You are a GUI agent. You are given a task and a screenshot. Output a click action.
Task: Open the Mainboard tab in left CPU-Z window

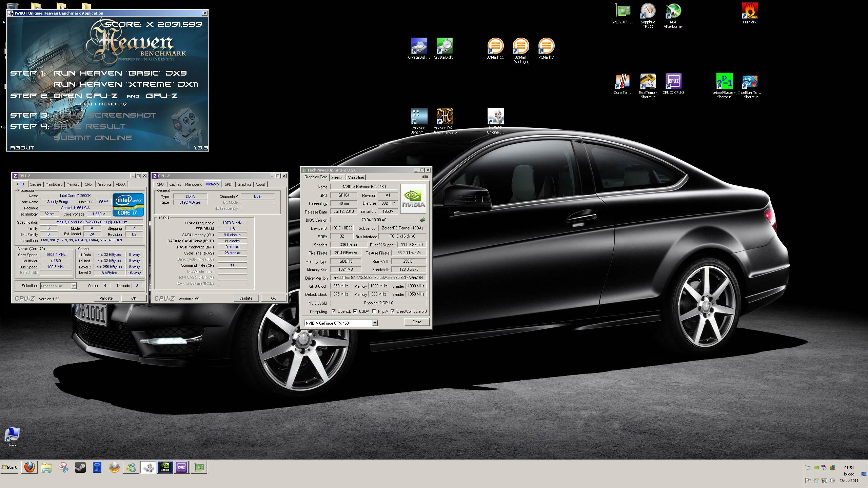tap(54, 184)
